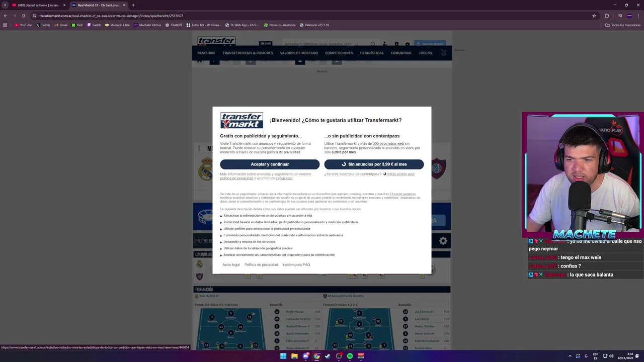Screen dimensions: 644x362
Task: Open the COMUNIDAD menu
Action: (401, 53)
